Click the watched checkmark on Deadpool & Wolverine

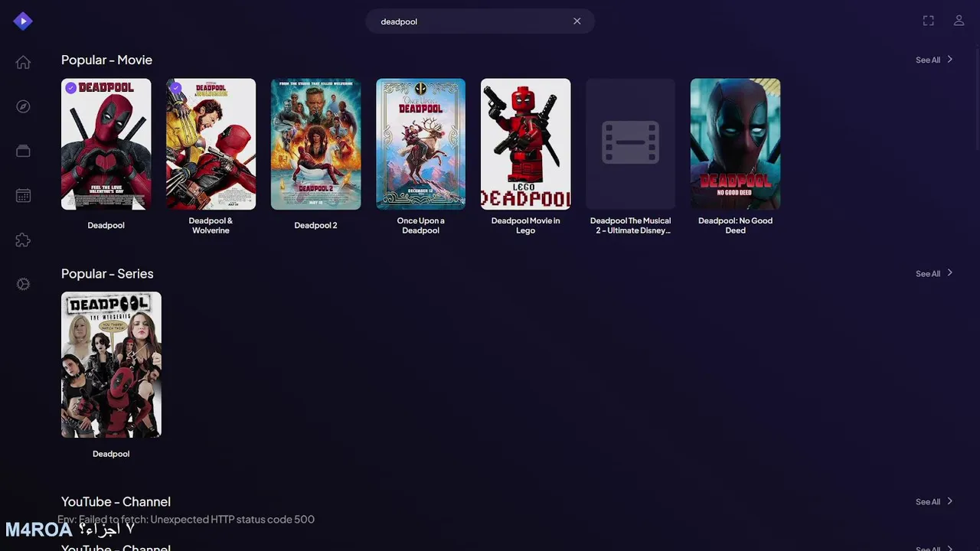tap(176, 88)
